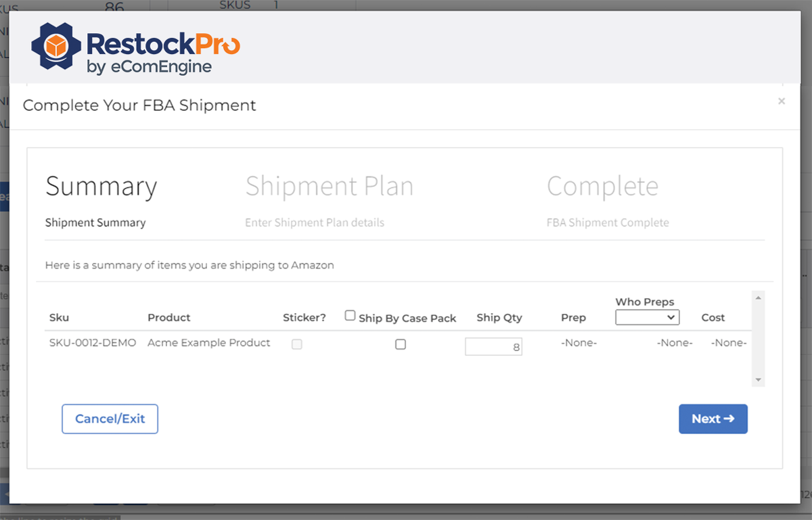Viewport: 812px width, 520px height.
Task: Toggle the Sticker checkbox for Acme Example Product
Action: (296, 344)
